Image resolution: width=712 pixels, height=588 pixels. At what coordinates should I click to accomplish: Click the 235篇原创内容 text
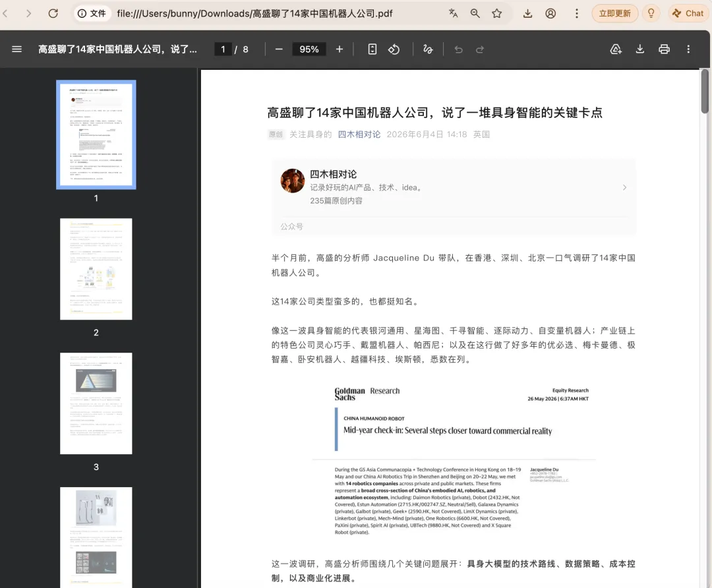336,200
